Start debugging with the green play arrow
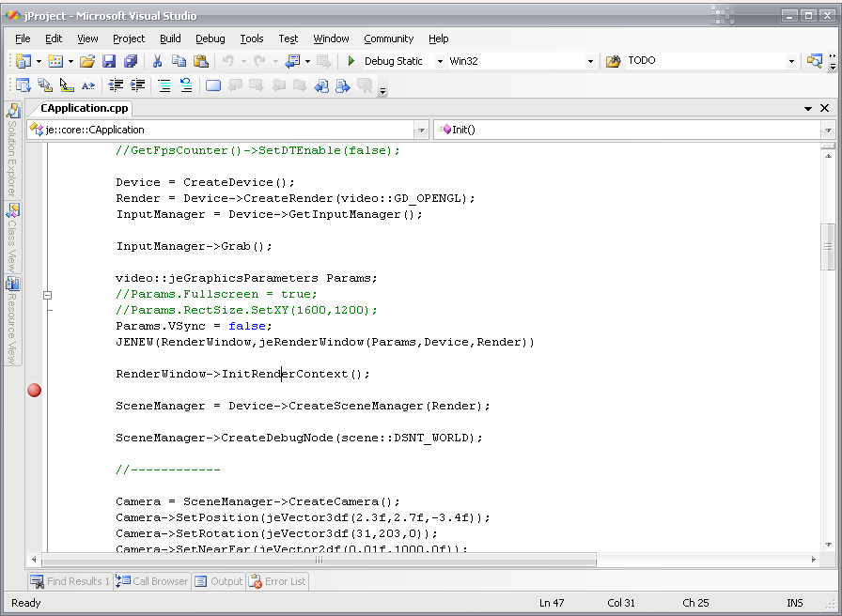842x616 pixels. point(351,61)
